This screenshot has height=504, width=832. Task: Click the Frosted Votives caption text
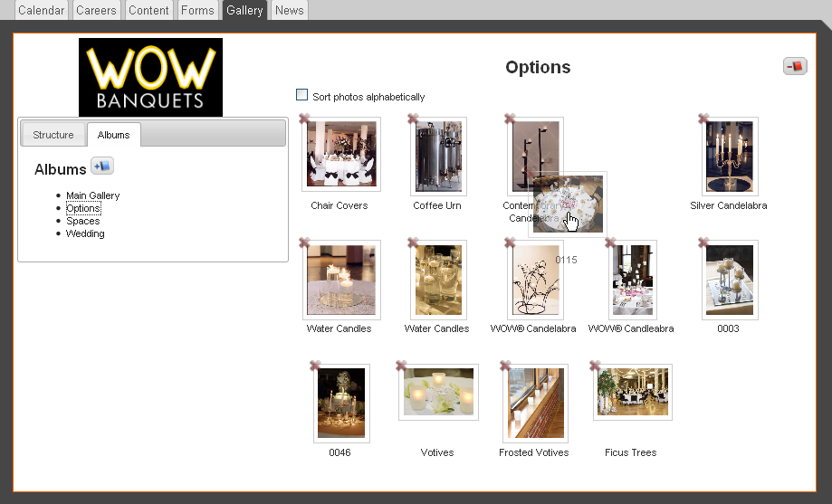point(534,452)
